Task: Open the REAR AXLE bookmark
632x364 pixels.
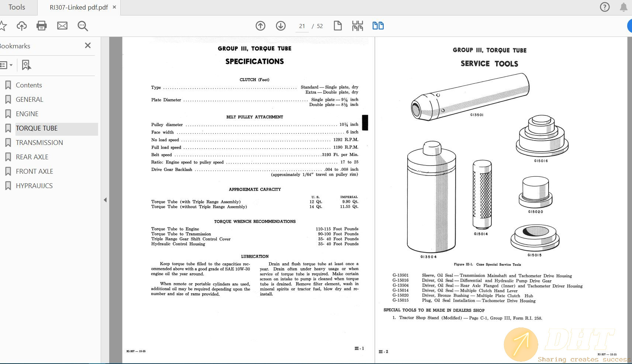Action: [x=32, y=157]
